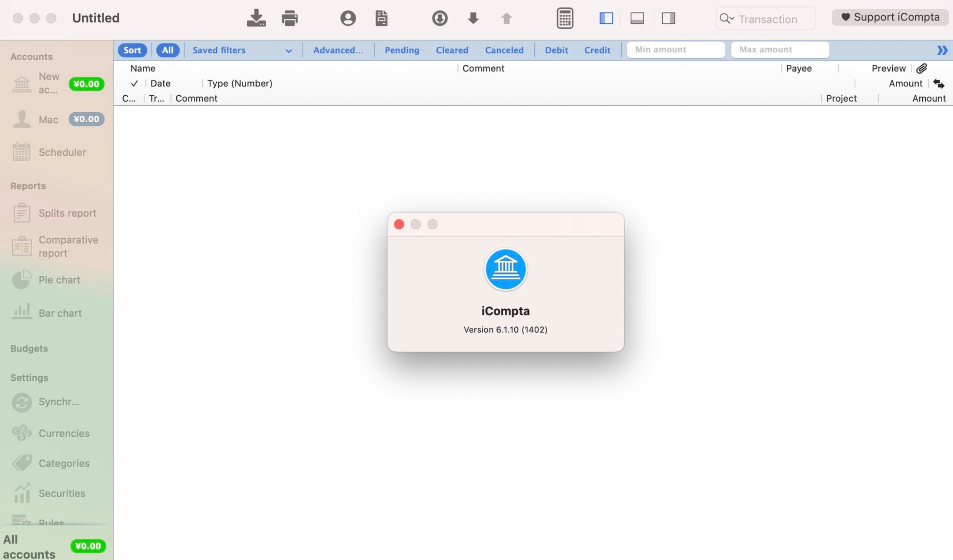Open the Securities chart icon
The image size is (953, 560).
21,493
